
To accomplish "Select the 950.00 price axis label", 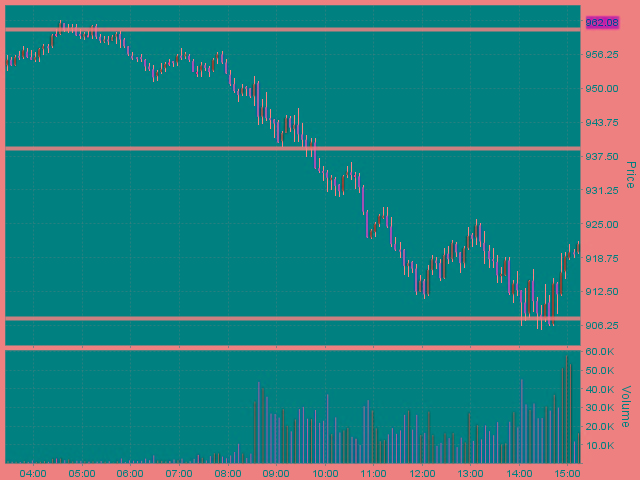I will click(x=602, y=89).
